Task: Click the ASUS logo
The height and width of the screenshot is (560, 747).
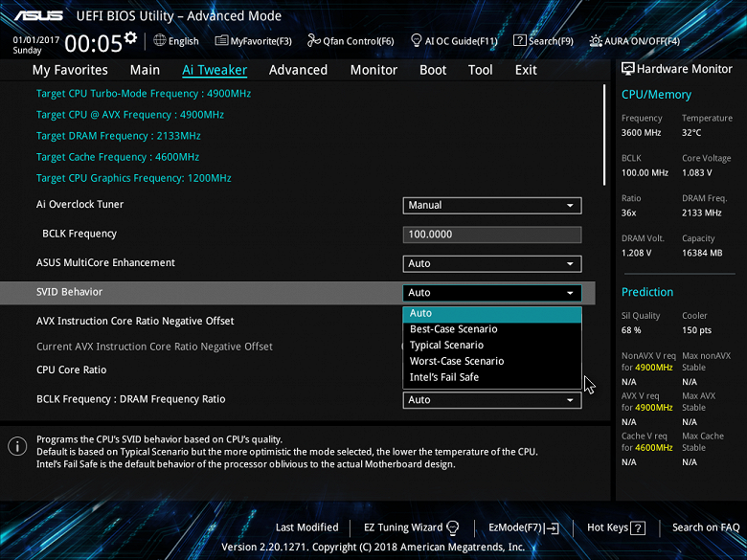Action: pos(38,15)
